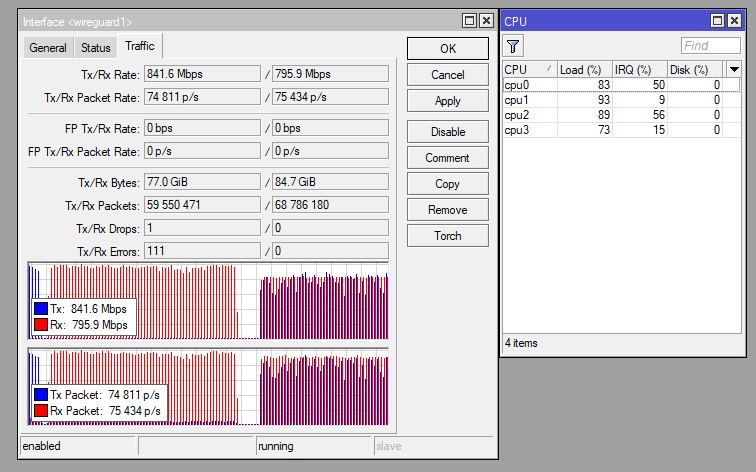Click the red Rx swatch in rate graph legend

pyautogui.click(x=41, y=324)
